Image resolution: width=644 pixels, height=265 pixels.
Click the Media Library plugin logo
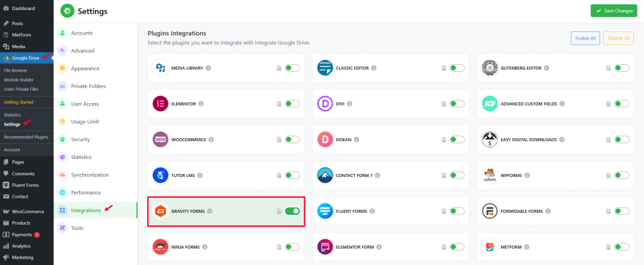(160, 68)
